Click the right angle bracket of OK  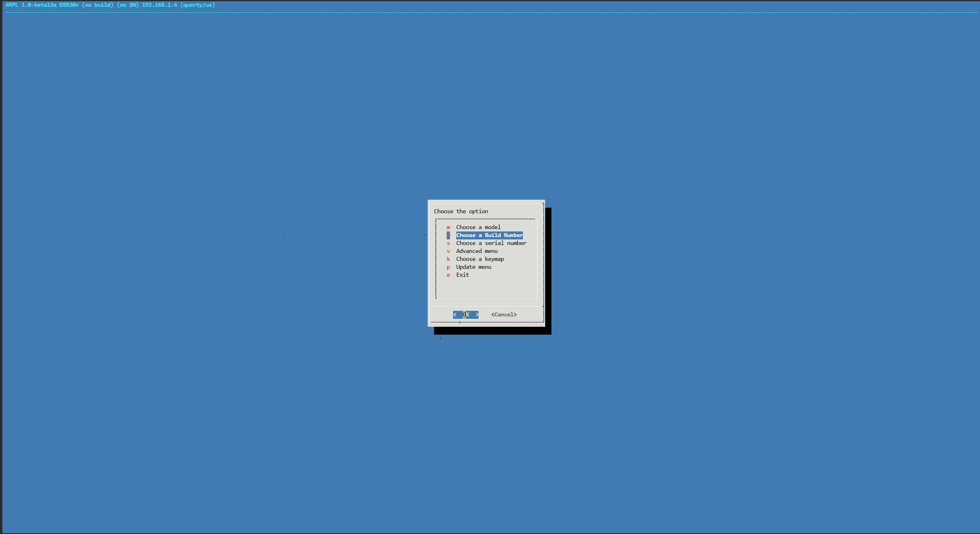pos(477,314)
